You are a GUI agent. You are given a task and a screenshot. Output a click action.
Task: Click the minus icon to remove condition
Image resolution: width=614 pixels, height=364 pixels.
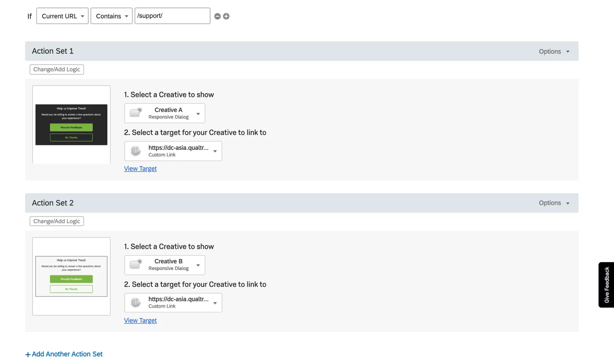point(217,16)
